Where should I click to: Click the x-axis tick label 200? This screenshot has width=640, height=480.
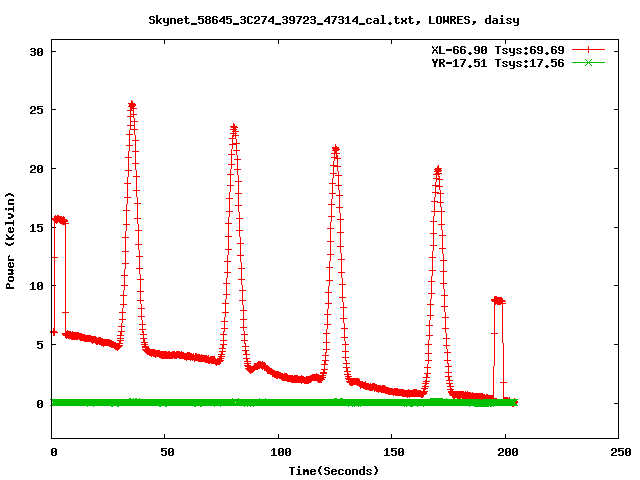pyautogui.click(x=508, y=452)
